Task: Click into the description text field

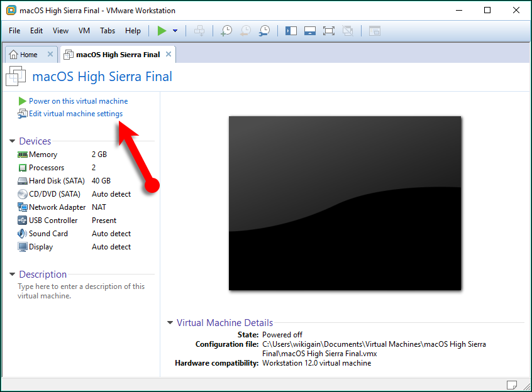Action: click(x=81, y=291)
